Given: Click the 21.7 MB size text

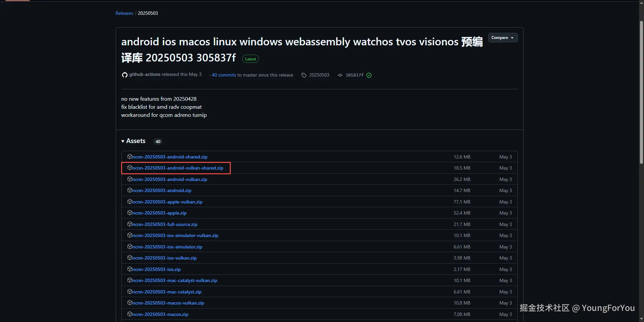Looking at the screenshot, I should [462, 224].
